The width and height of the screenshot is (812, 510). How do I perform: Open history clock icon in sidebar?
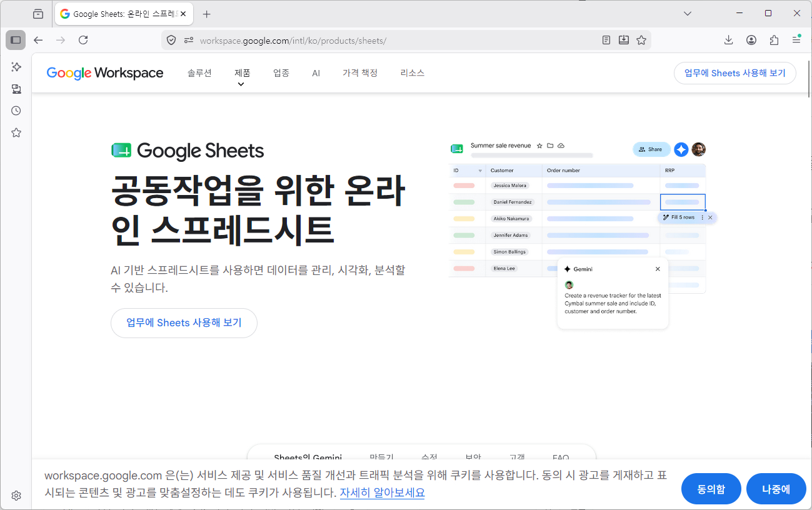16,111
